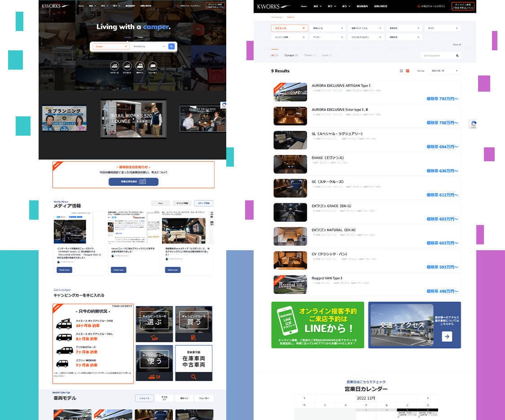The image size is (505, 420).
Task: Click Read more on first news card
Action: 64,270
